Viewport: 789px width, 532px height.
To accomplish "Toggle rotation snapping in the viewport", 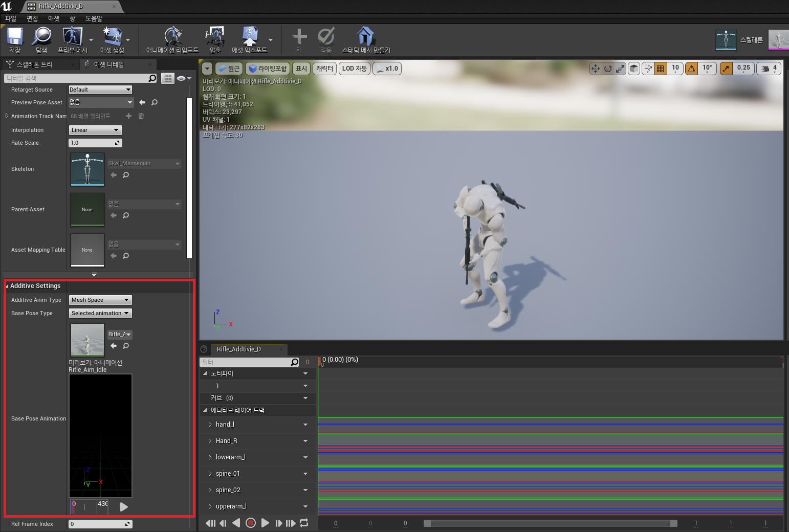I will pyautogui.click(x=691, y=69).
